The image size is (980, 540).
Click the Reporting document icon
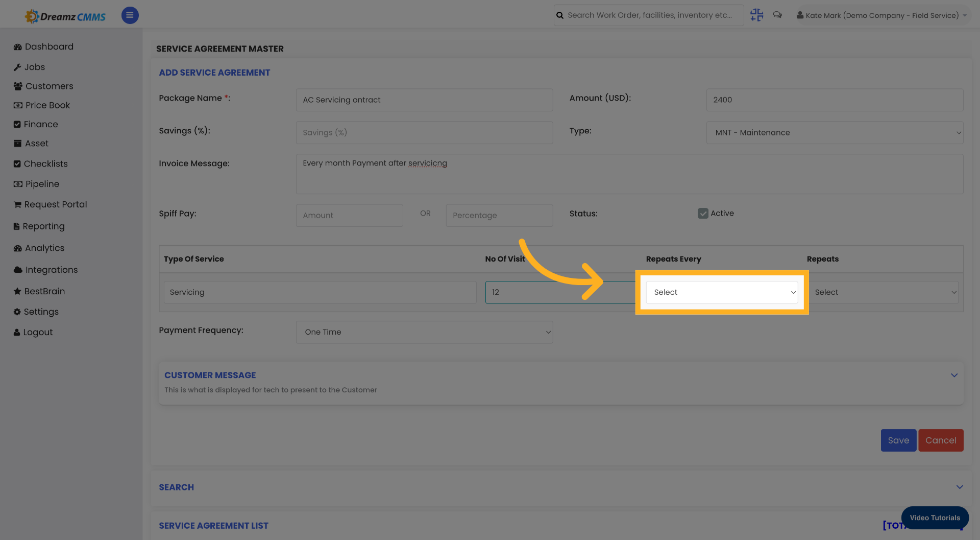tap(17, 226)
